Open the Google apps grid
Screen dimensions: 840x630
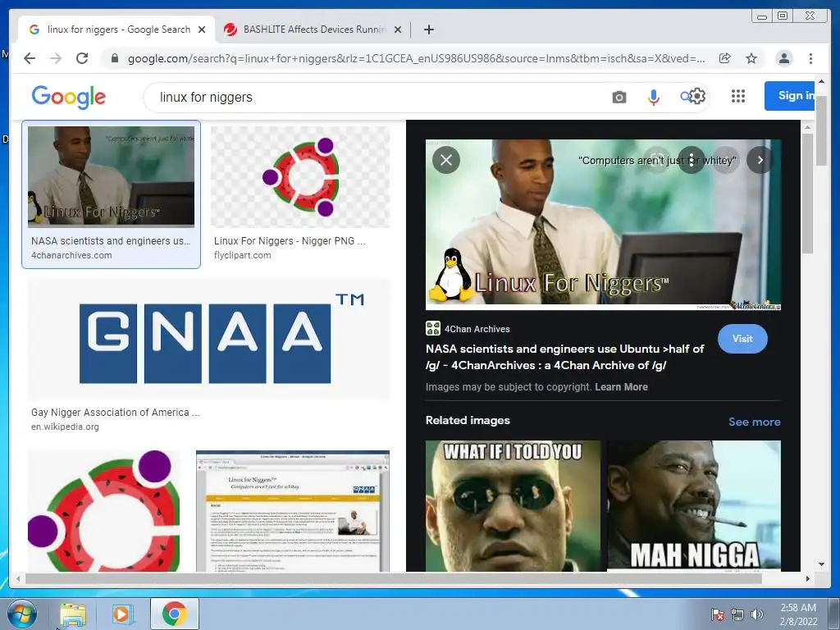(738, 96)
